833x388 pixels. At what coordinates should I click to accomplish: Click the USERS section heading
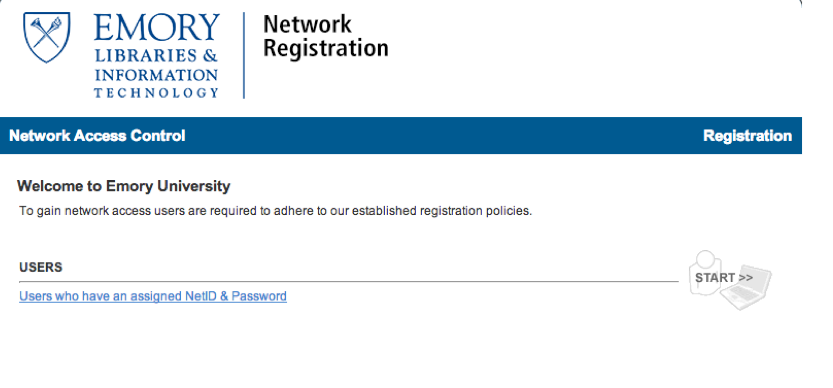tap(41, 267)
